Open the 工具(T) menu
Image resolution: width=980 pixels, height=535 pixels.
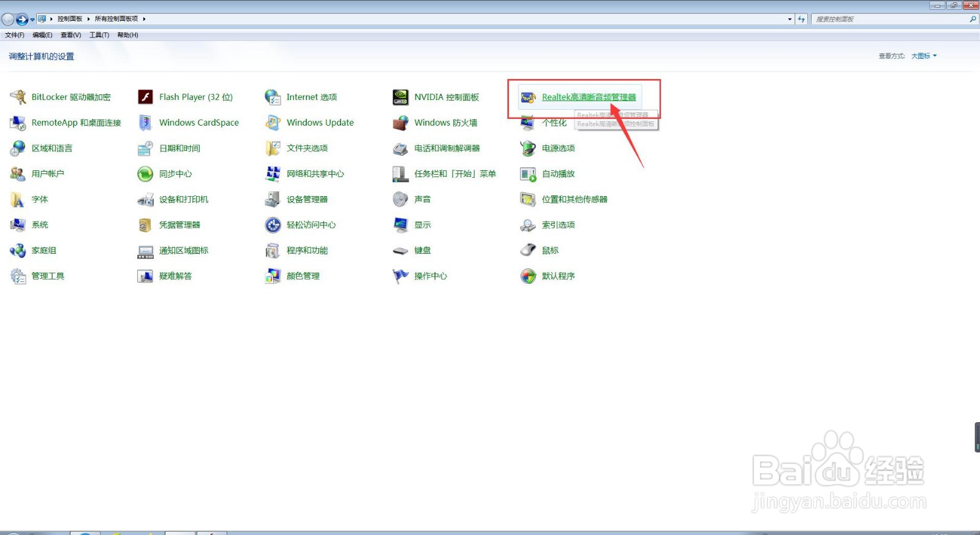coord(99,35)
